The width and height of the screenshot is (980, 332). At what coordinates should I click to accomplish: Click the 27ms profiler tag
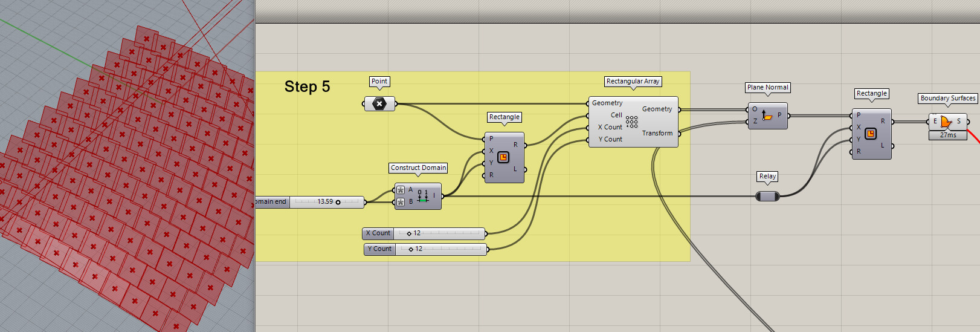tap(948, 135)
